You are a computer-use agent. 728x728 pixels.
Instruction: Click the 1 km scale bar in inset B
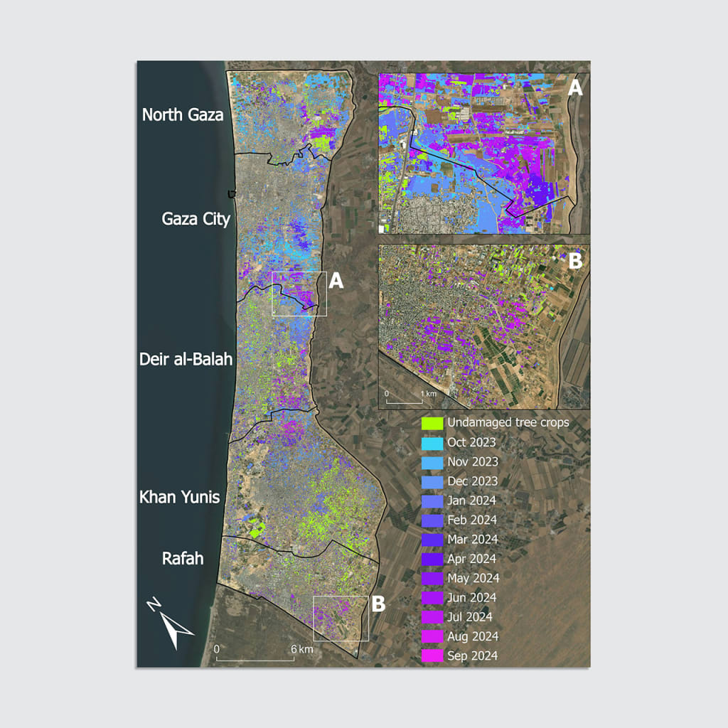click(x=405, y=402)
